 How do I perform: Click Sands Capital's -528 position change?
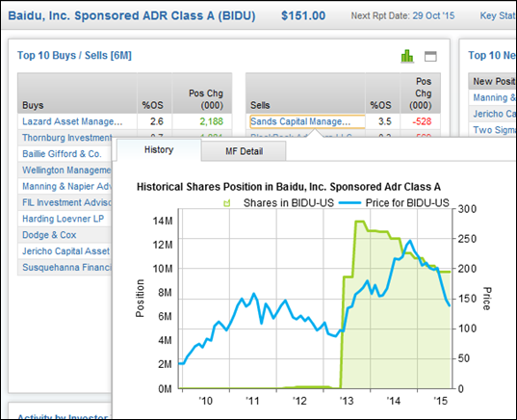[x=422, y=121]
